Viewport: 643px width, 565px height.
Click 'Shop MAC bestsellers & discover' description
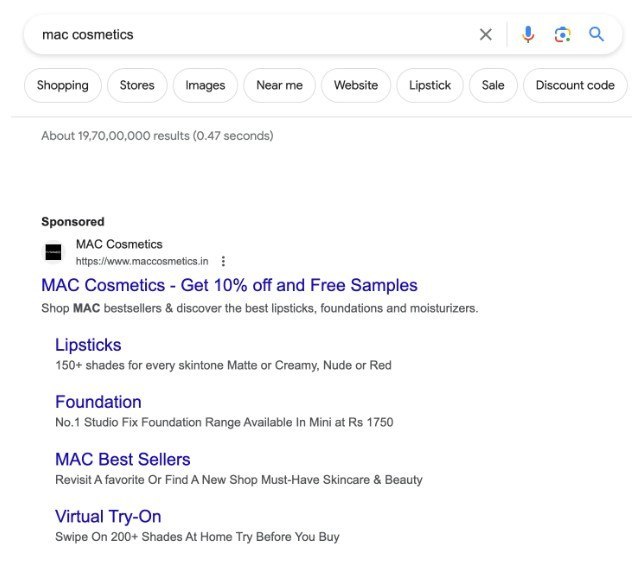260,308
